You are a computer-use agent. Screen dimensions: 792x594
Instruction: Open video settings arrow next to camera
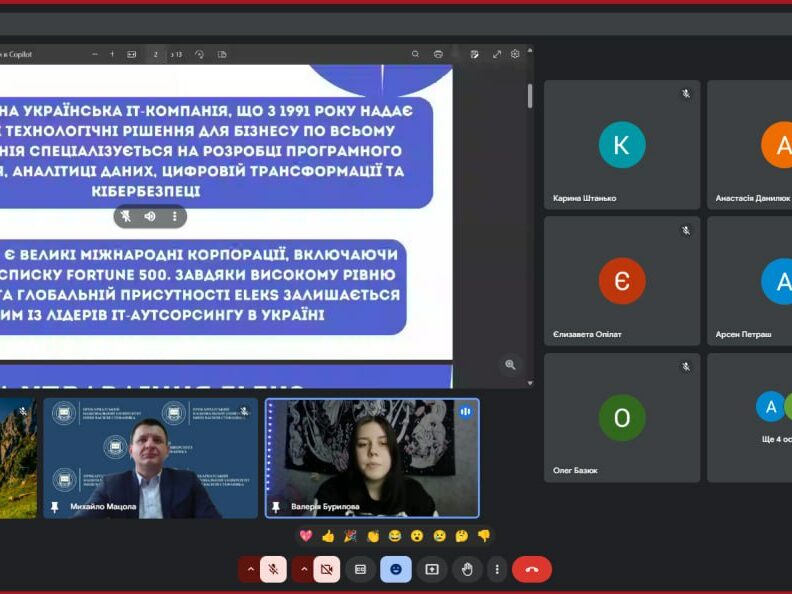tap(304, 569)
